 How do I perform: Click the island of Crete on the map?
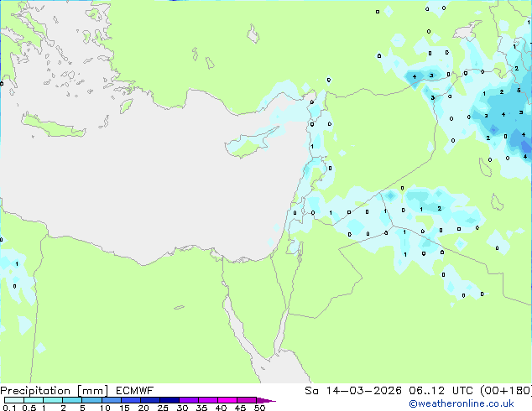[x=53, y=126]
